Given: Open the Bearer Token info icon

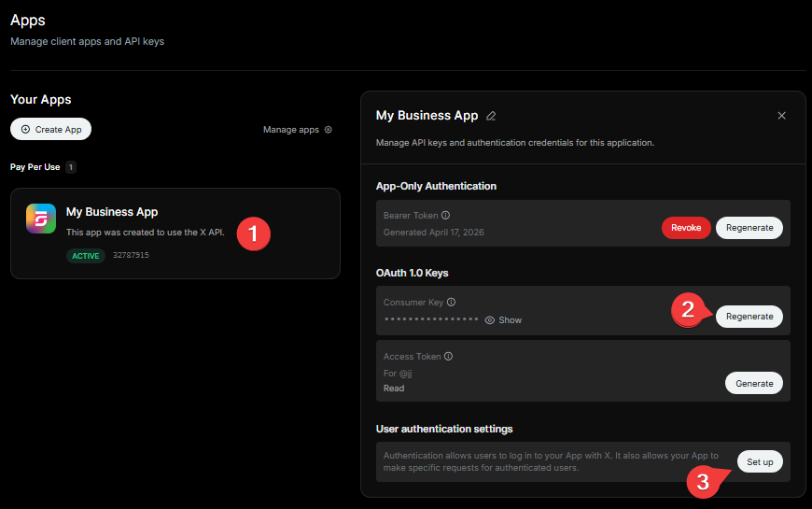Looking at the screenshot, I should [x=445, y=215].
